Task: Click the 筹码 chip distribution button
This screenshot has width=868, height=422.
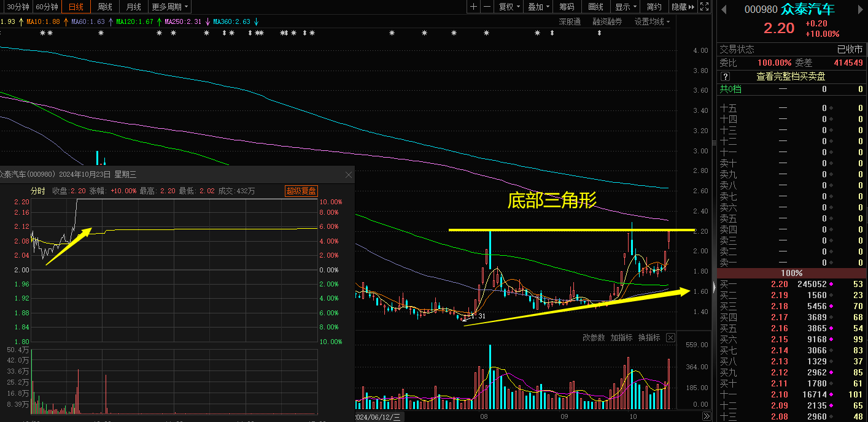Action: click(567, 7)
